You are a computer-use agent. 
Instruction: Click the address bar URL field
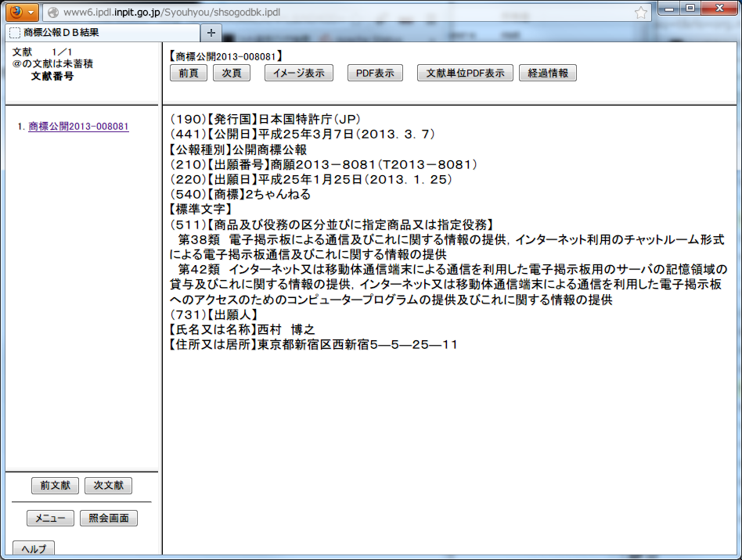coord(348,13)
